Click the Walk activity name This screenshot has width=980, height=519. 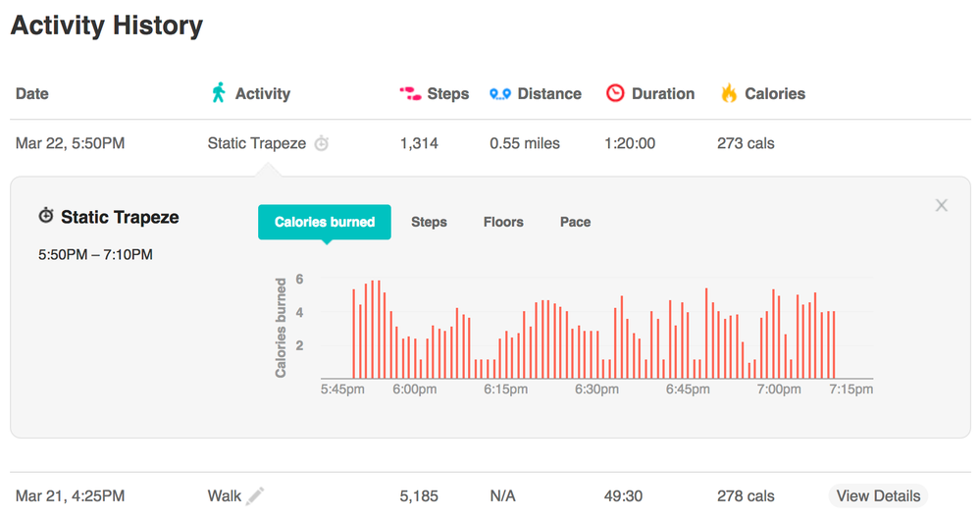[x=225, y=495]
